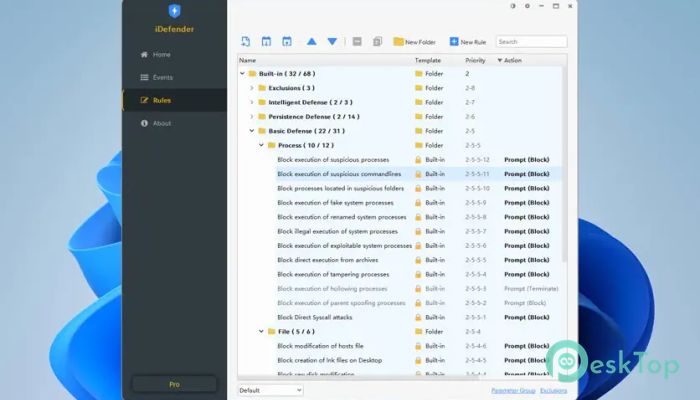Select disabled rule 'Block execution of parent spoofing processes'
The image size is (700, 400).
(x=342, y=303)
